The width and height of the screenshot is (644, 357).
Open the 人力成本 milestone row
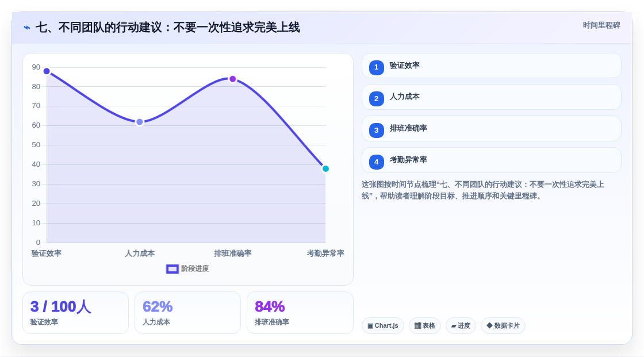pos(491,97)
